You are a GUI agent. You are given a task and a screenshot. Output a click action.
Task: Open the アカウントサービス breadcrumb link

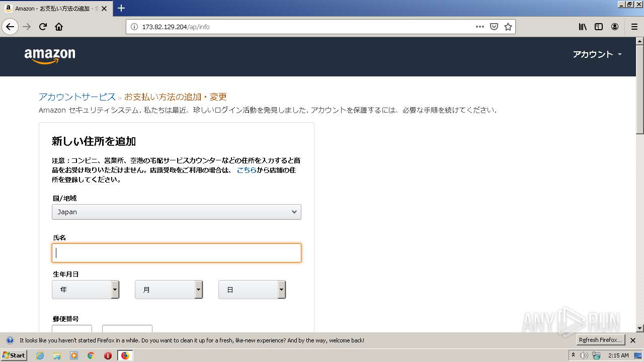click(x=77, y=97)
